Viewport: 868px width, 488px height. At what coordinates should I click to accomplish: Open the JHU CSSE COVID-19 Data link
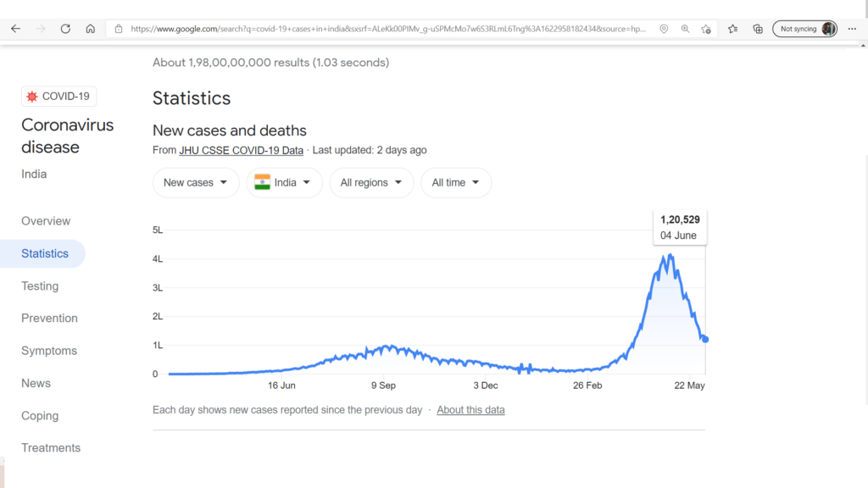click(x=241, y=150)
